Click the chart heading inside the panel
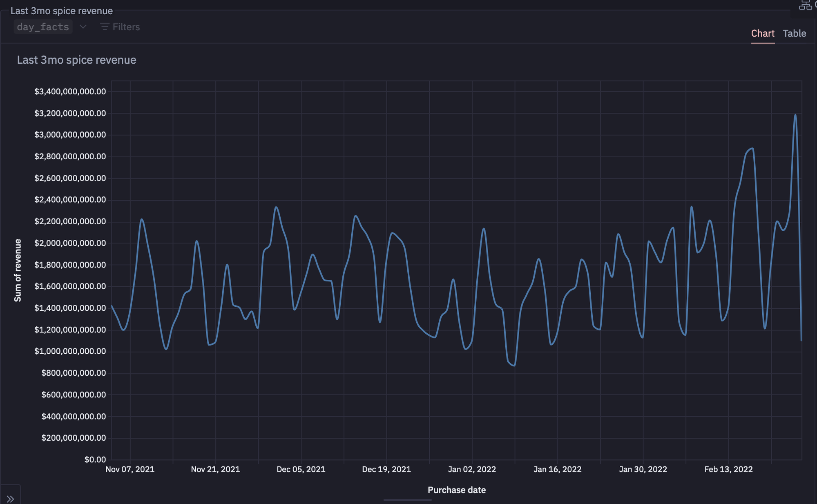 tap(76, 60)
